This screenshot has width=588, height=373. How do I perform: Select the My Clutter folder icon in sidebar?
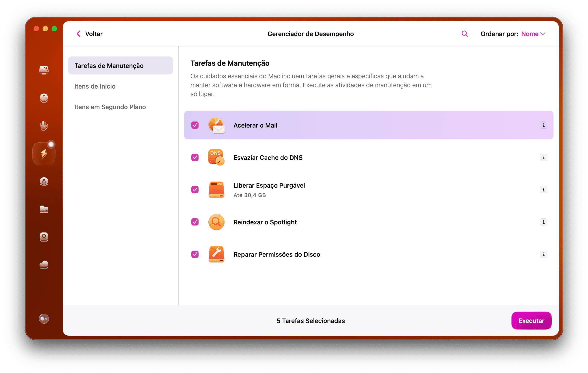click(x=44, y=210)
